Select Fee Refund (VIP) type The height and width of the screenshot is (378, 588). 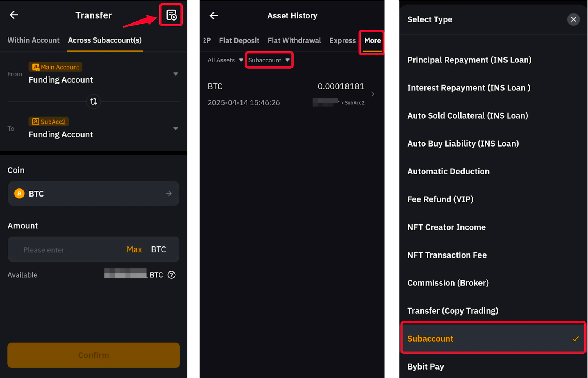tap(440, 199)
